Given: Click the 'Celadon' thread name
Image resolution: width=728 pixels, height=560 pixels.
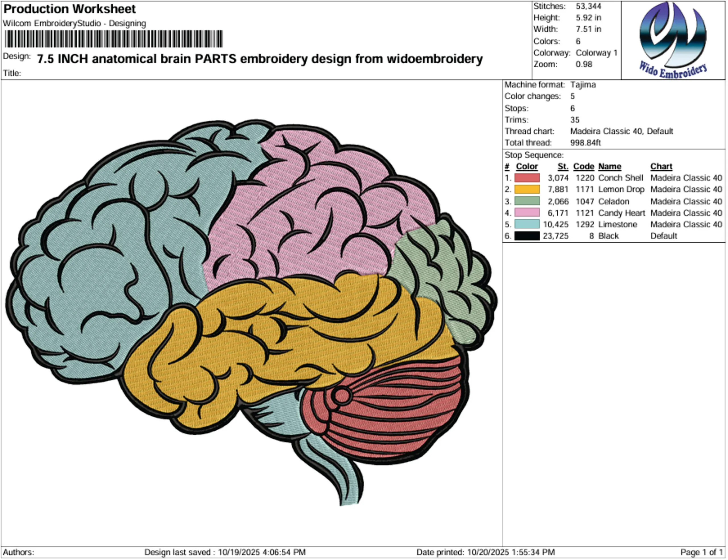Looking at the screenshot, I should [x=614, y=202].
